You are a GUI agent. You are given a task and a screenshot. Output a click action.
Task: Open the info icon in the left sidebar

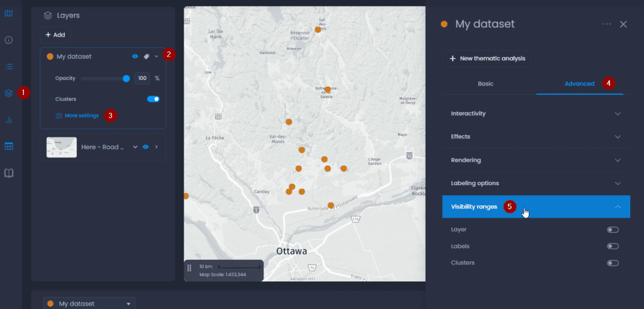click(x=9, y=40)
